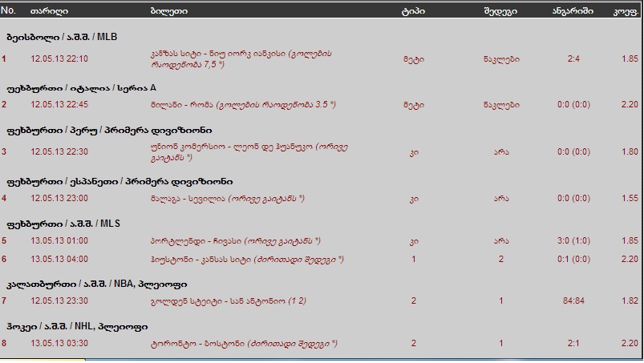Click result 'არა' in the პორტლენდი row

[x=501, y=241]
